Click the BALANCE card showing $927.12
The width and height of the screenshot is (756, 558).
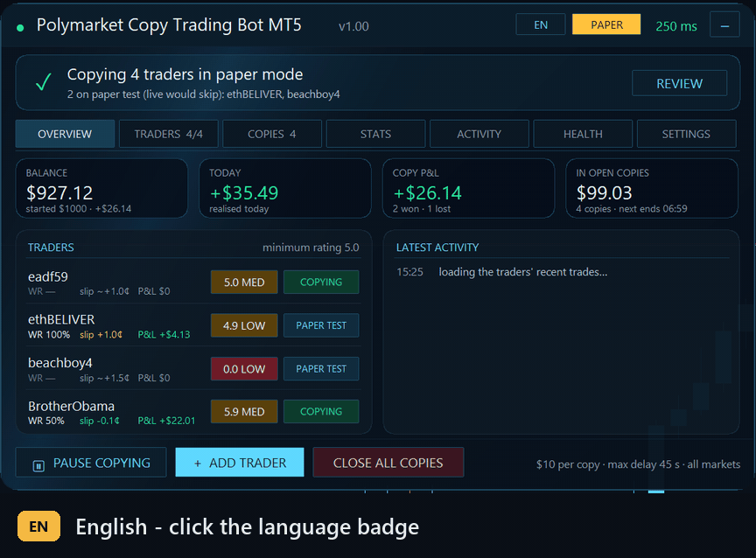[x=101, y=188]
